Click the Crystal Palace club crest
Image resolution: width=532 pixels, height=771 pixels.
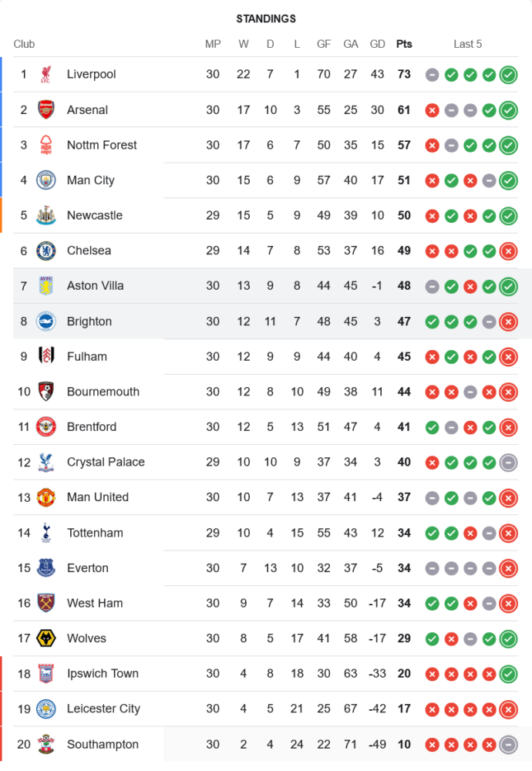point(46,463)
